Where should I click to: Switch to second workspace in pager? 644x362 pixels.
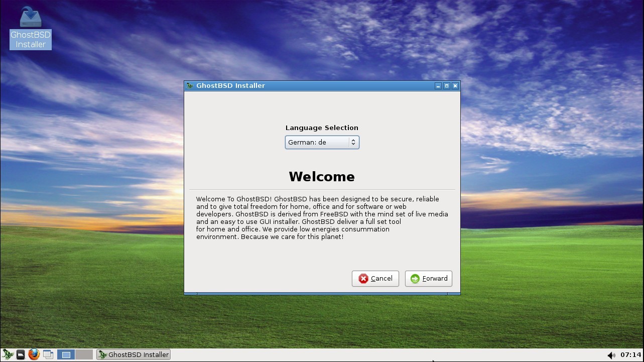(x=84, y=354)
